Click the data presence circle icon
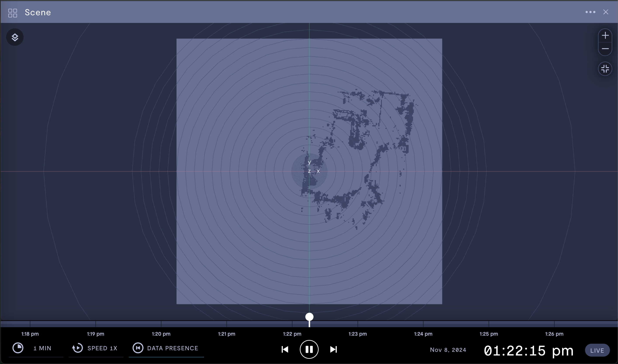This screenshot has width=618, height=364. click(x=138, y=348)
